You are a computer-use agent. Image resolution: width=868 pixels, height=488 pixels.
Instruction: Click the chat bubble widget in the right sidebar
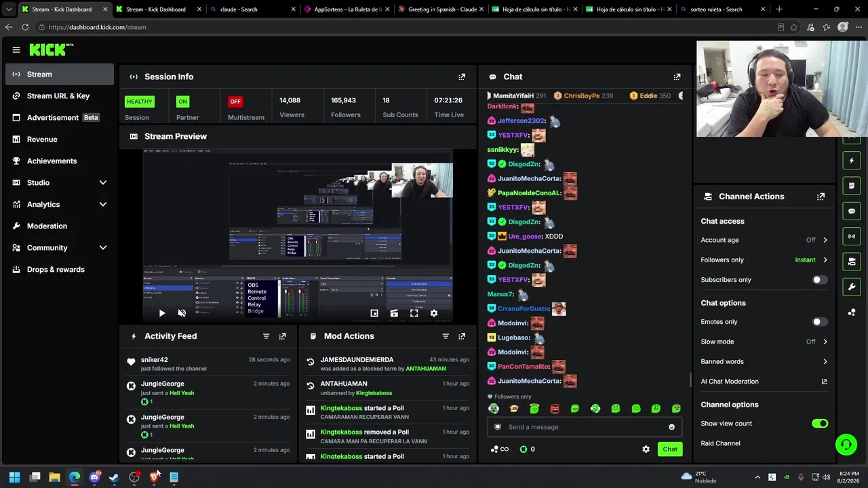tap(852, 211)
